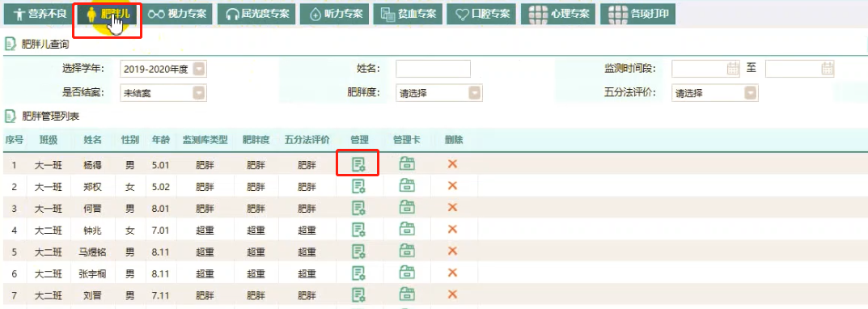This screenshot has width=868, height=309.
Task: Open management card for 郑权
Action: pyautogui.click(x=407, y=186)
